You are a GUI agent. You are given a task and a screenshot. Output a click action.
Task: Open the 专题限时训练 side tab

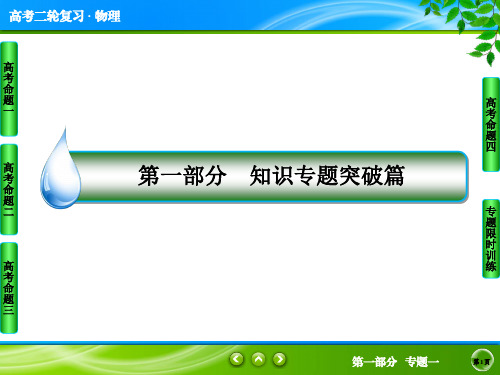(x=491, y=239)
